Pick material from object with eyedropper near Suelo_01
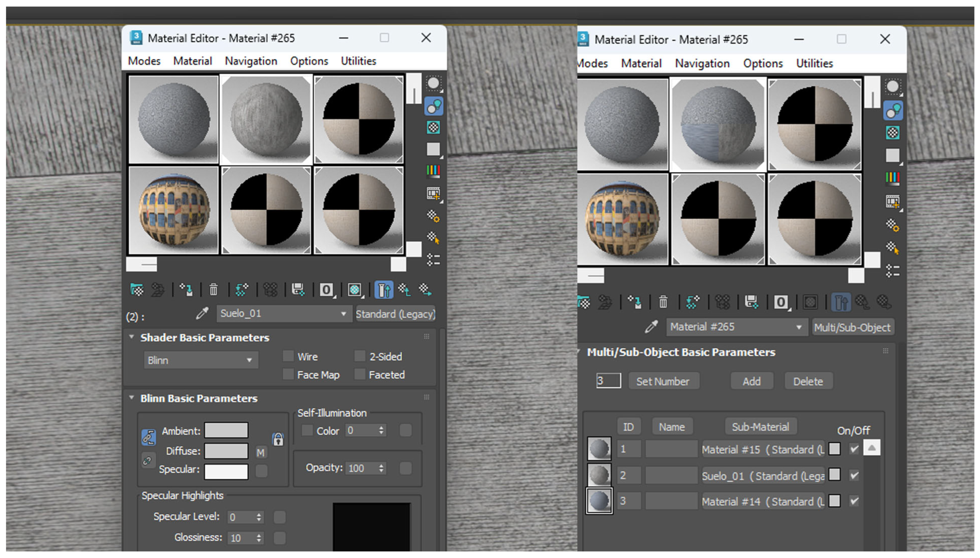The width and height of the screenshot is (980, 558). (x=202, y=314)
